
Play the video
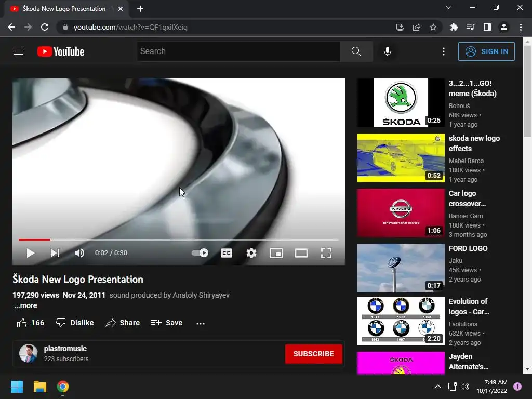pos(31,253)
